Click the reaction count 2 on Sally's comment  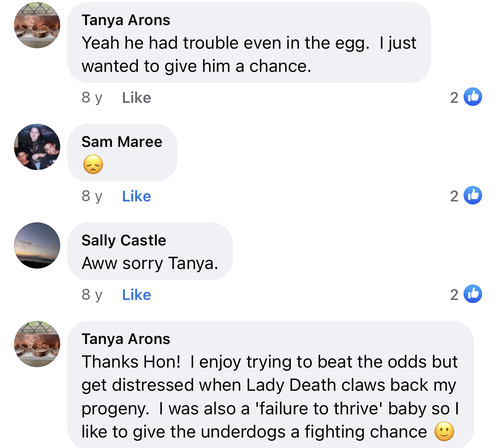pyautogui.click(x=454, y=295)
